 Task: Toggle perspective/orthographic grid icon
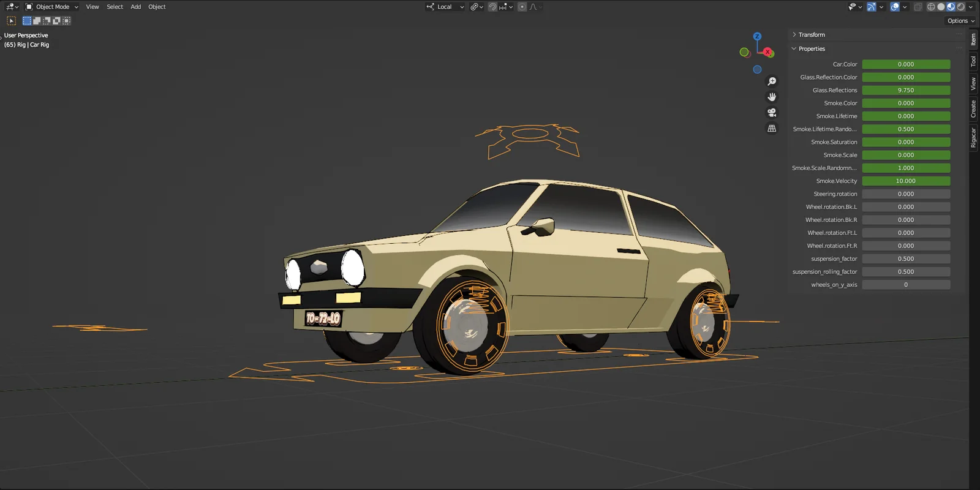(772, 129)
